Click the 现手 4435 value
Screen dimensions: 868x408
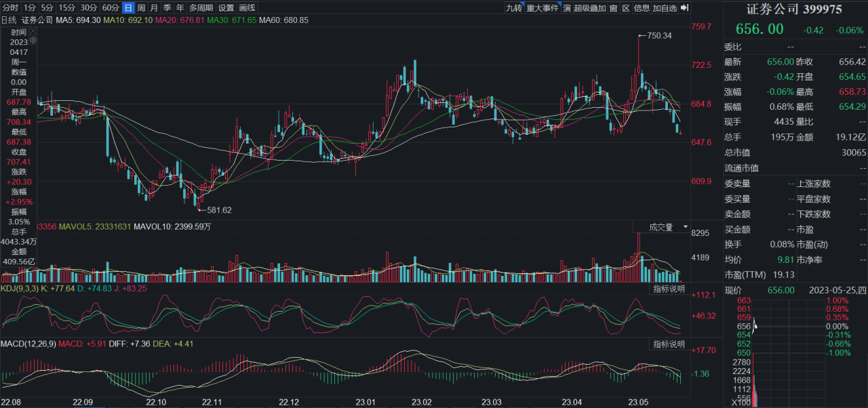click(x=784, y=122)
